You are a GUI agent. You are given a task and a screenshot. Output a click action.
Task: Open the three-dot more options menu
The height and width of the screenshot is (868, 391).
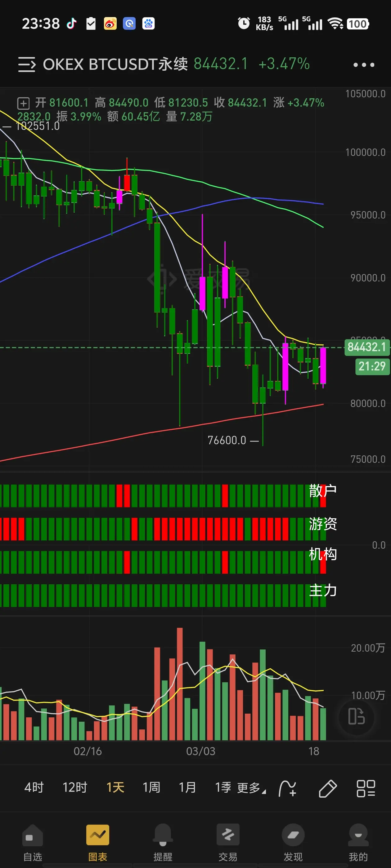(x=364, y=65)
